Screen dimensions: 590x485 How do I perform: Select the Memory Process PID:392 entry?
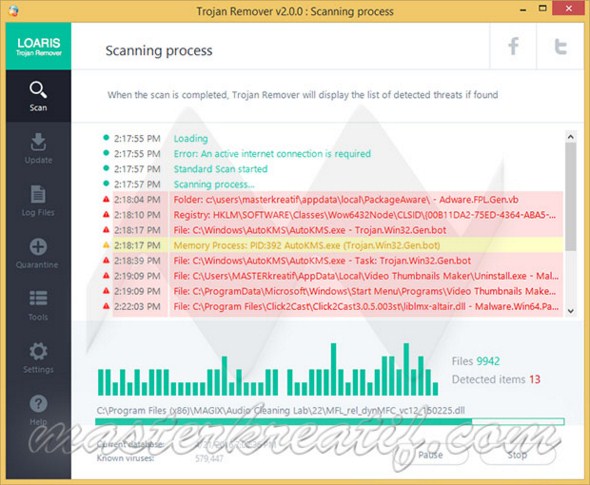307,245
